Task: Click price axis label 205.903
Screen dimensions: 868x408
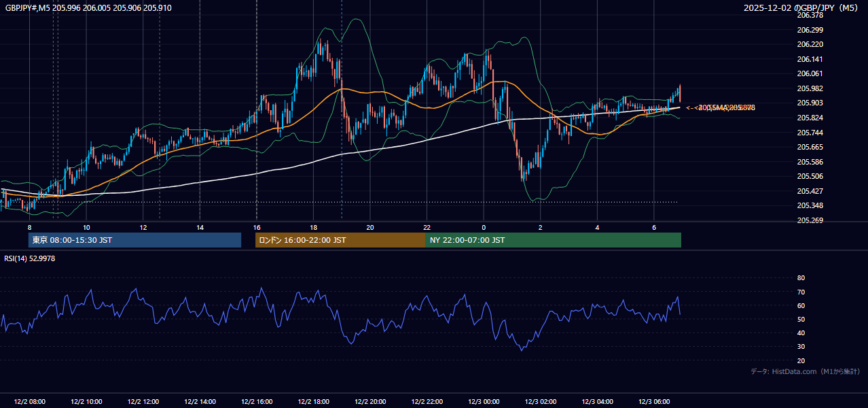Action: [810, 103]
